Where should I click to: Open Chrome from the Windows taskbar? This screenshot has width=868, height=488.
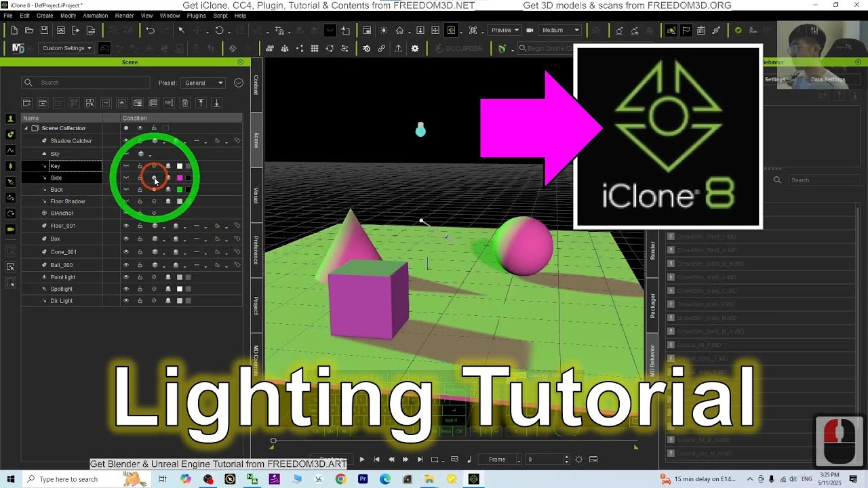tap(340, 479)
